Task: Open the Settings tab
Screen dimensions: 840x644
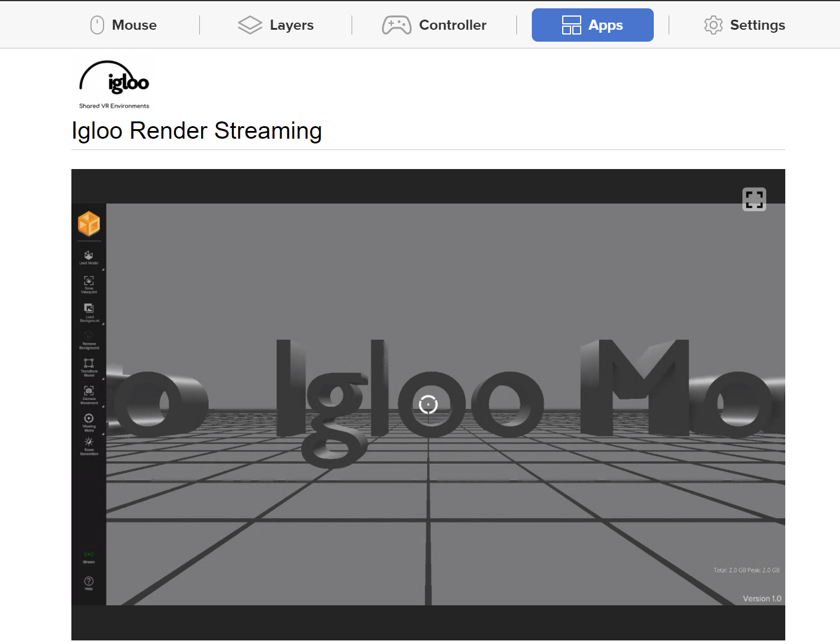Action: pyautogui.click(x=744, y=25)
